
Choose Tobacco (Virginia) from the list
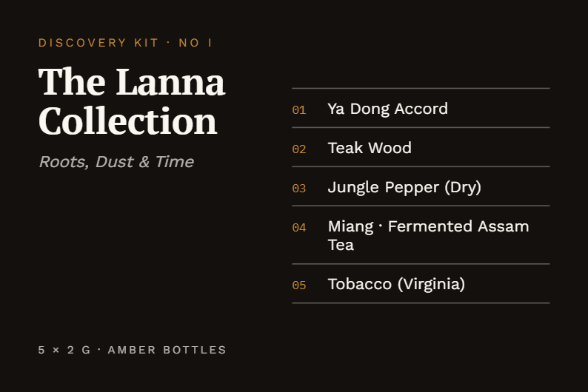click(421, 284)
